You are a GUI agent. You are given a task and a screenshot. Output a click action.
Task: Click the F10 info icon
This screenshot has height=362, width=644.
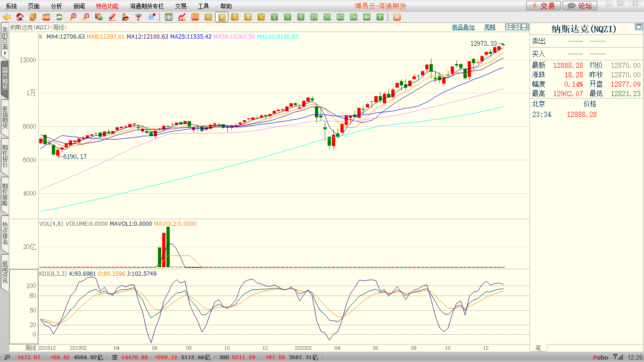[x=46, y=17]
